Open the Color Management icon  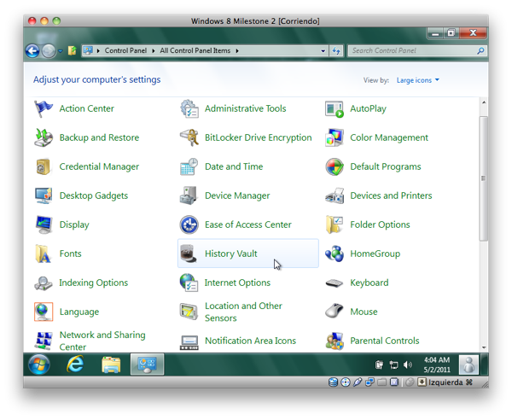[x=335, y=137]
